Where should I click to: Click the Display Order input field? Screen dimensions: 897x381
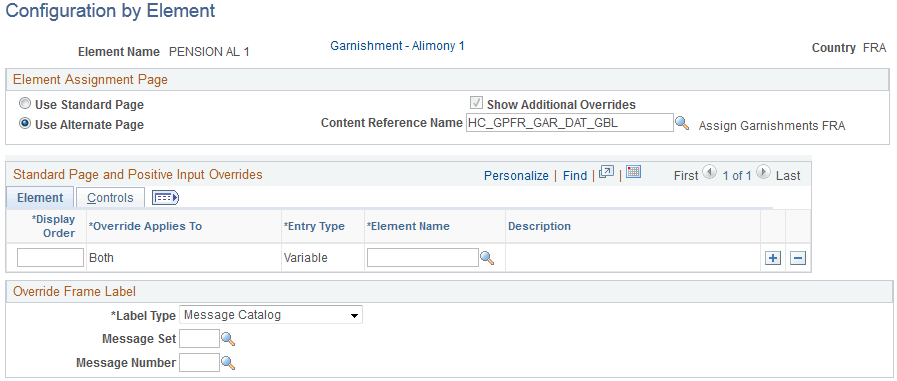pyautogui.click(x=50, y=257)
